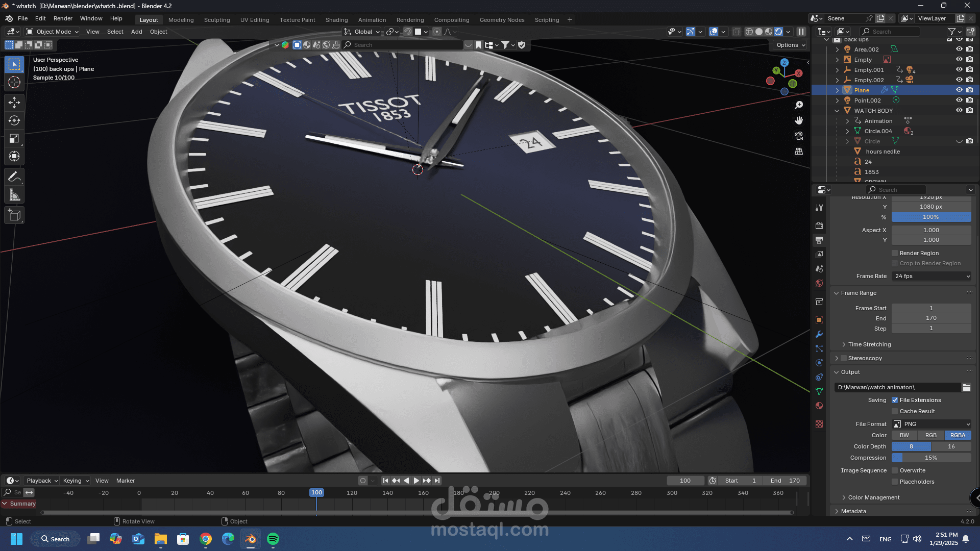Open the Render menu
The width and height of the screenshot is (980, 551).
tap(63, 18)
